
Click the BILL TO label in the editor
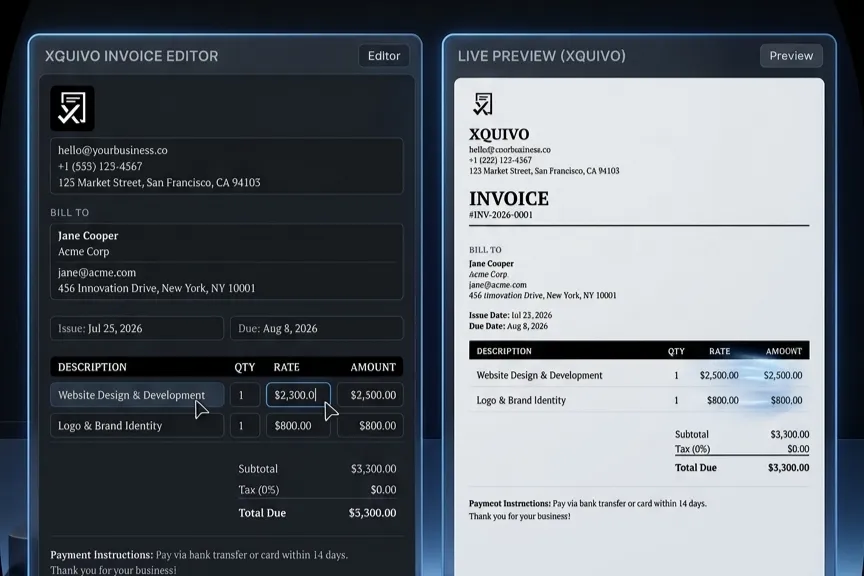(69, 212)
